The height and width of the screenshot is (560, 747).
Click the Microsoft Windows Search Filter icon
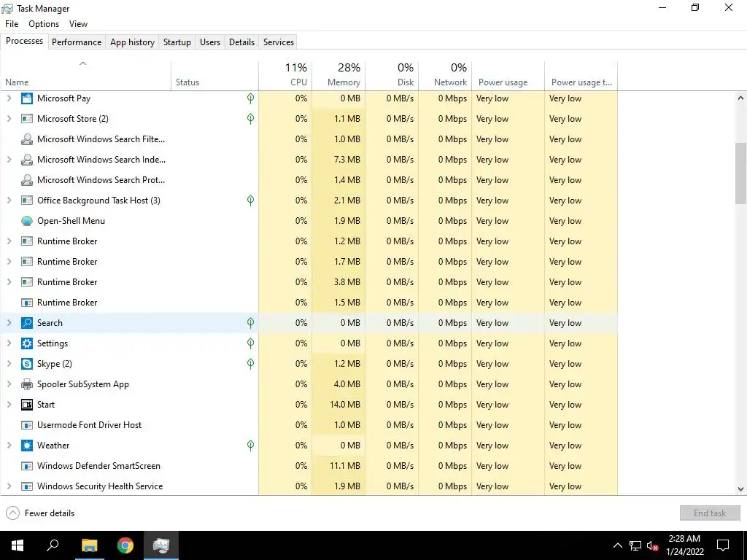click(x=27, y=139)
